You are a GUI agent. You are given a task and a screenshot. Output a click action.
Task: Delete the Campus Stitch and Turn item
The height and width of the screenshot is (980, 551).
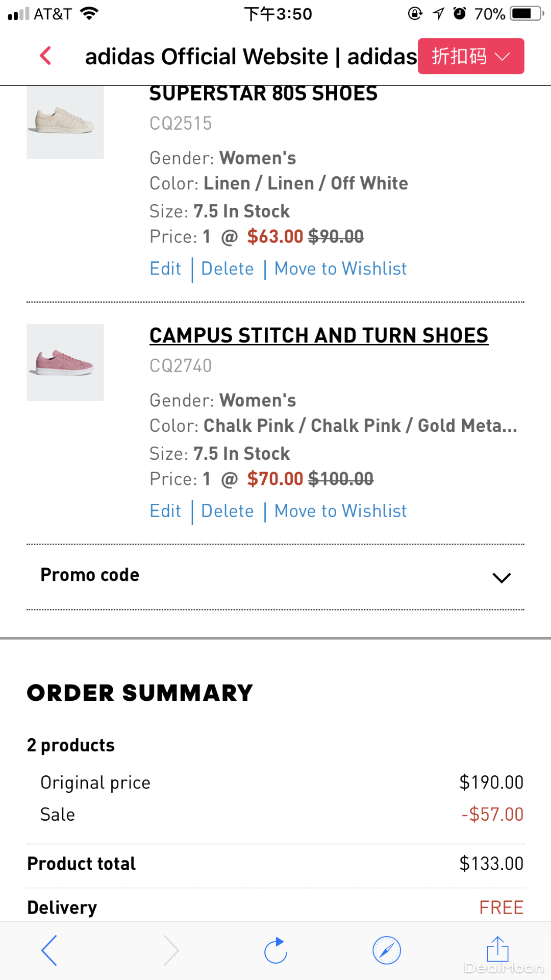228,511
